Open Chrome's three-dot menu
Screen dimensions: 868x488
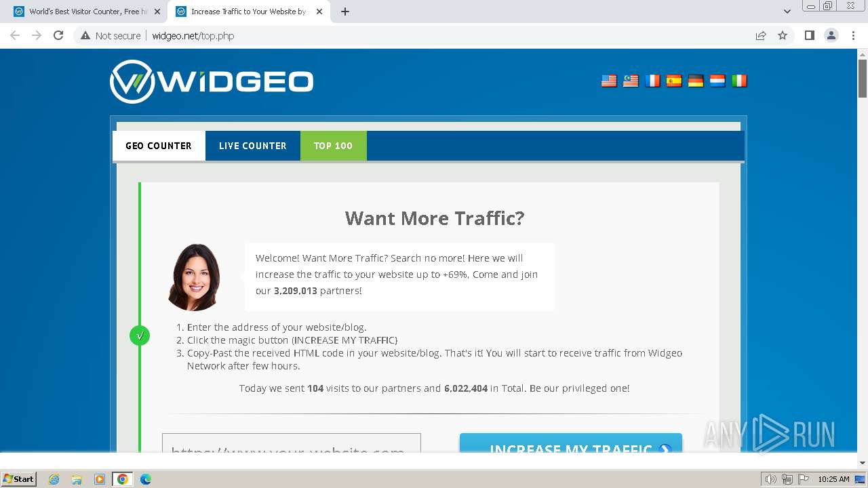pos(853,35)
